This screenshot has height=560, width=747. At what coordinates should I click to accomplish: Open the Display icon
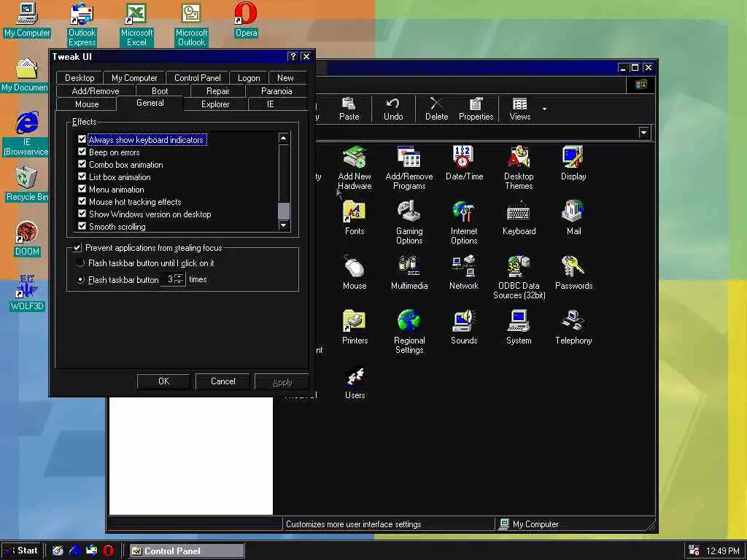(573, 163)
